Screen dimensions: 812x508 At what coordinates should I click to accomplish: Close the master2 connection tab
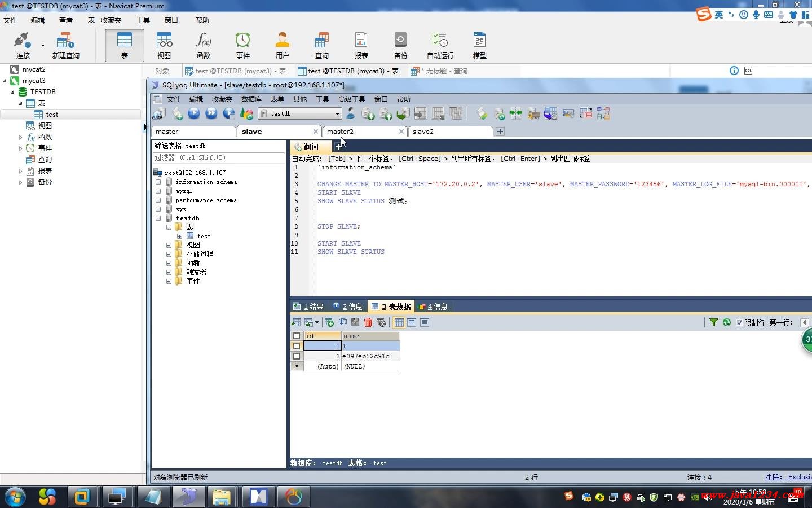click(x=401, y=132)
